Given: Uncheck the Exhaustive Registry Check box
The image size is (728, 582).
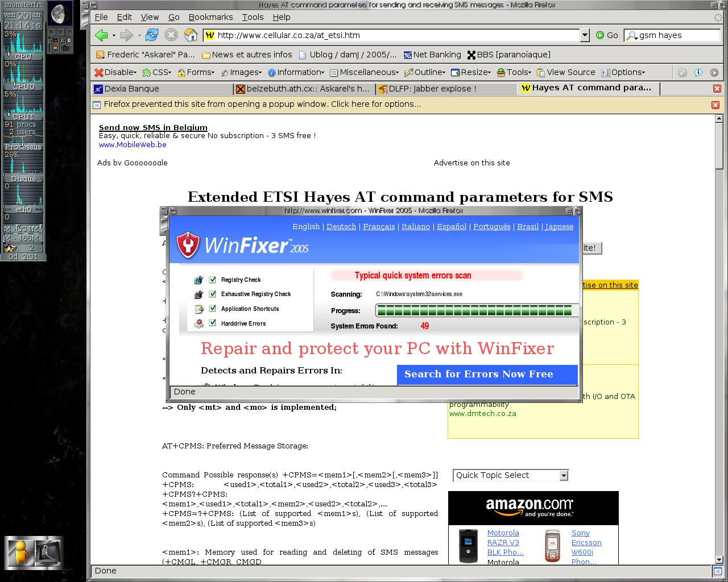Looking at the screenshot, I should (x=213, y=294).
